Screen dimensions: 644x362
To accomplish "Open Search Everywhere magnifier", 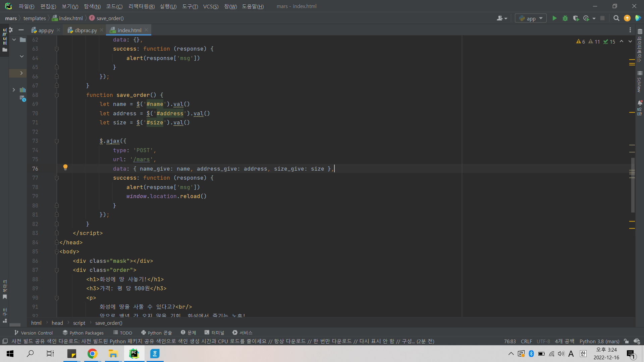I will tap(616, 18).
